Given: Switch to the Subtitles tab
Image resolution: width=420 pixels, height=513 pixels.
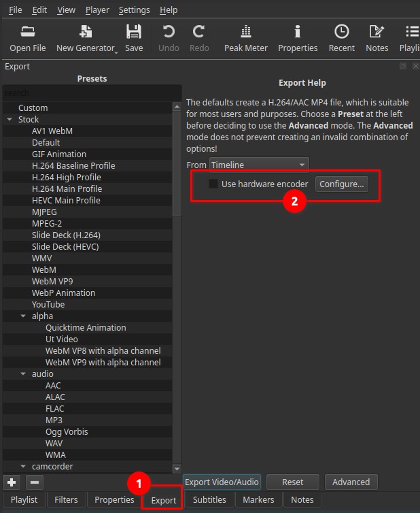Looking at the screenshot, I should [x=209, y=499].
